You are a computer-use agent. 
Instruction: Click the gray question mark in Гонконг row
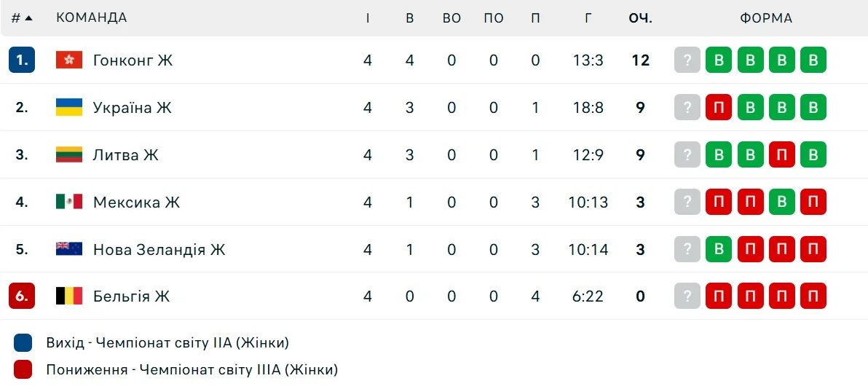pyautogui.click(x=687, y=60)
